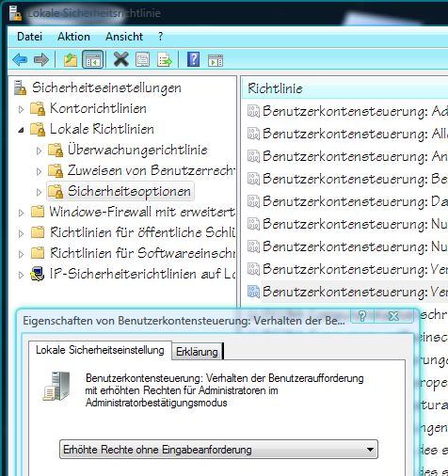Viewport: 448px width, 476px height.
Task: Click policy icon of Benutzerkontensteuerung: Be row
Action: tap(253, 179)
